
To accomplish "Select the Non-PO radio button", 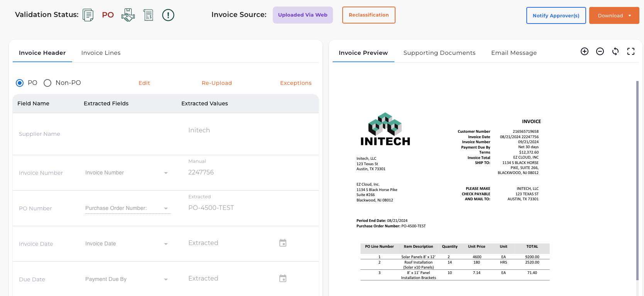I will (x=47, y=83).
